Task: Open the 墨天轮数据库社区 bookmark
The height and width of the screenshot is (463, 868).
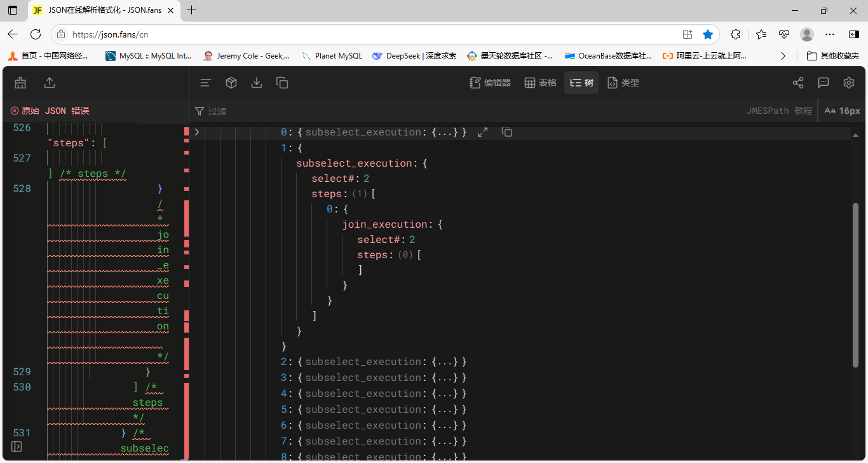Action: click(x=510, y=56)
